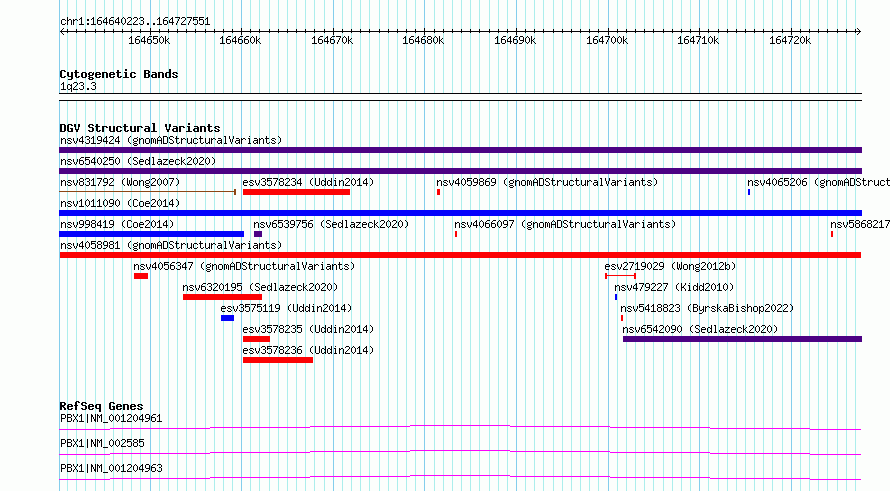
Task: Click the nsv4058981 gnomAD variant label
Action: [x=171, y=245]
